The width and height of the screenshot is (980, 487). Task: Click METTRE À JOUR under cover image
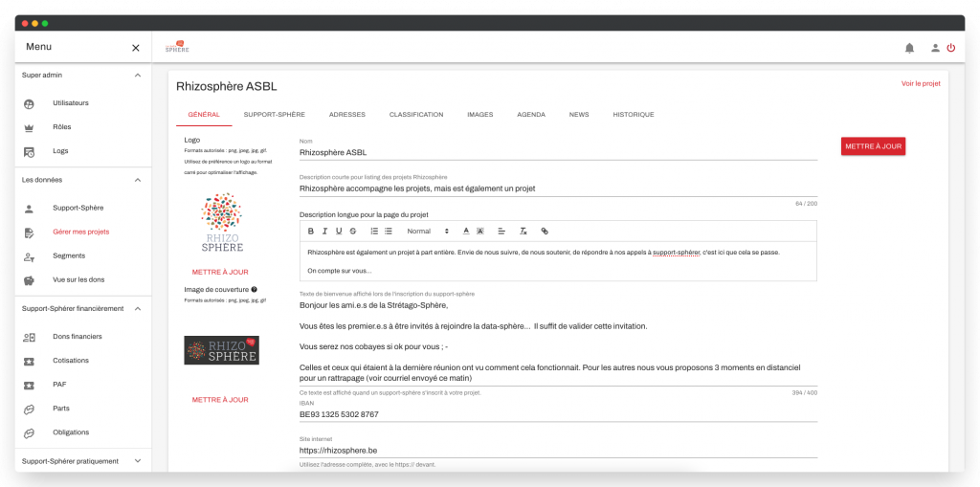click(x=220, y=400)
